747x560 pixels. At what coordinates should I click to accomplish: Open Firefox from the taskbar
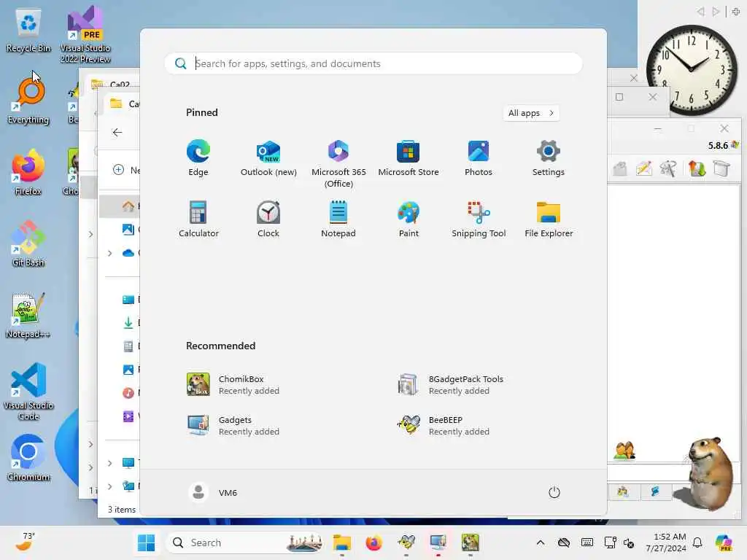(x=373, y=542)
